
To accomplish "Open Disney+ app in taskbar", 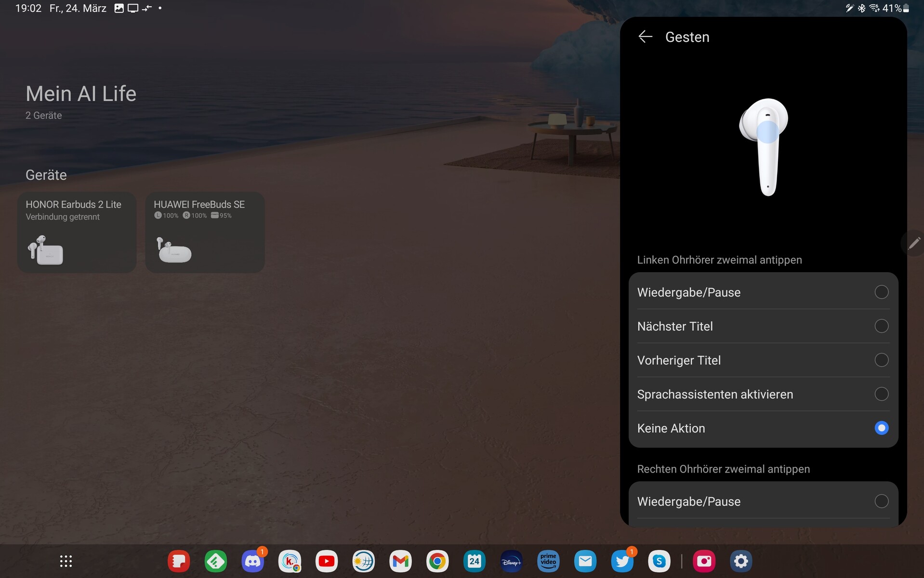I will [x=511, y=561].
